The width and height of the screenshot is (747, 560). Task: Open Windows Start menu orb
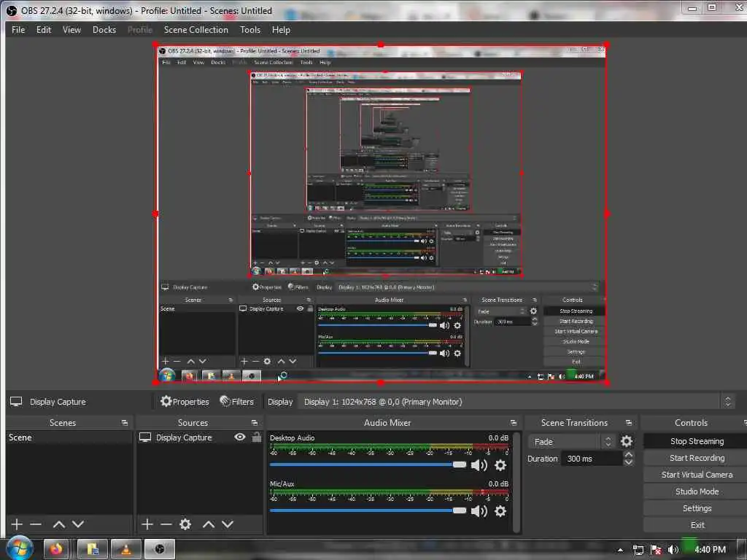(20, 548)
